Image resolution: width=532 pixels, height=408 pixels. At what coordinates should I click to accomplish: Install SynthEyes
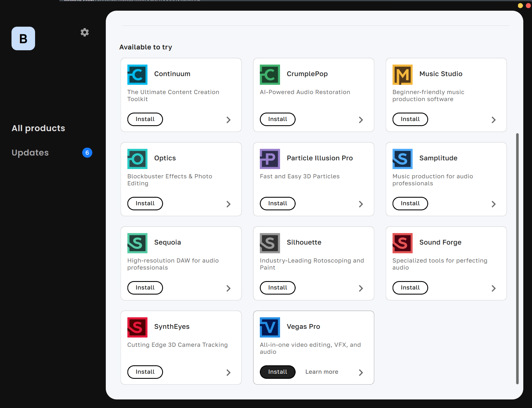tap(145, 372)
